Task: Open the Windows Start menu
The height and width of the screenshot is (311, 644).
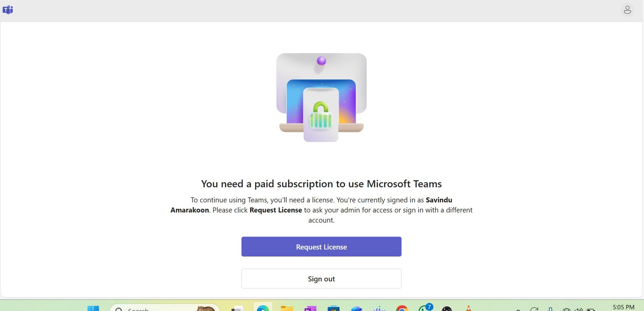Action: (x=93, y=308)
